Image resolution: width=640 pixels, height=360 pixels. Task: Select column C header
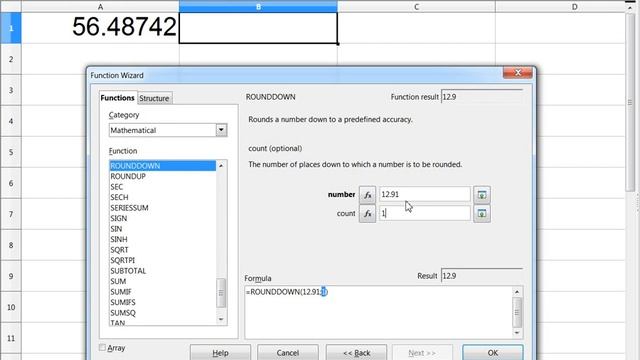[416, 7]
